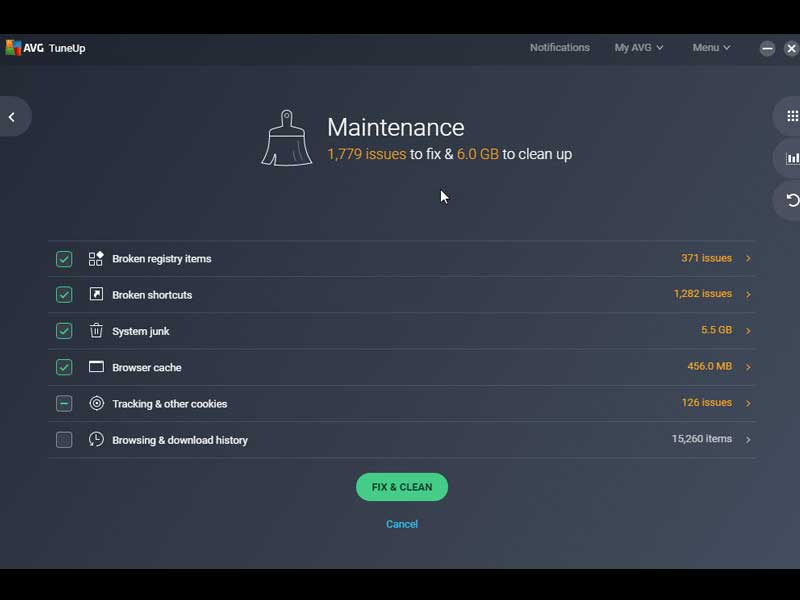800x600 pixels.
Task: Uncheck the Broken shortcuts checkbox
Action: (64, 295)
